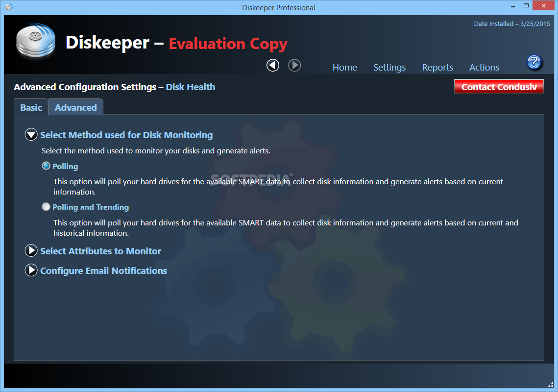
Task: Click the Select Attributes to Monitor heading
Action: tap(101, 251)
